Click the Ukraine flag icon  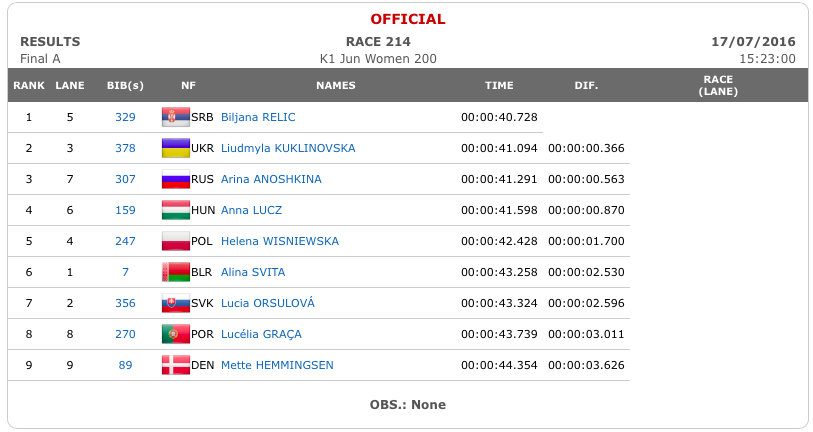[176, 148]
